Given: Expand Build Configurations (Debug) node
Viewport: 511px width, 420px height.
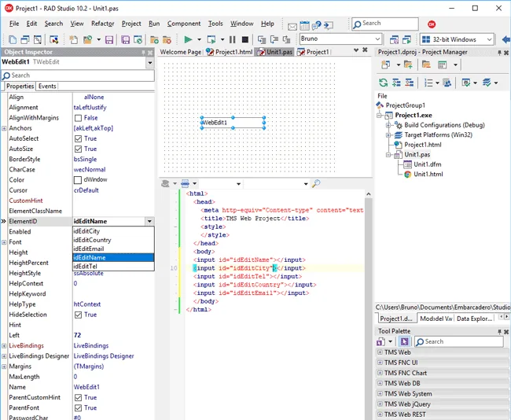Looking at the screenshot, I should (388, 125).
